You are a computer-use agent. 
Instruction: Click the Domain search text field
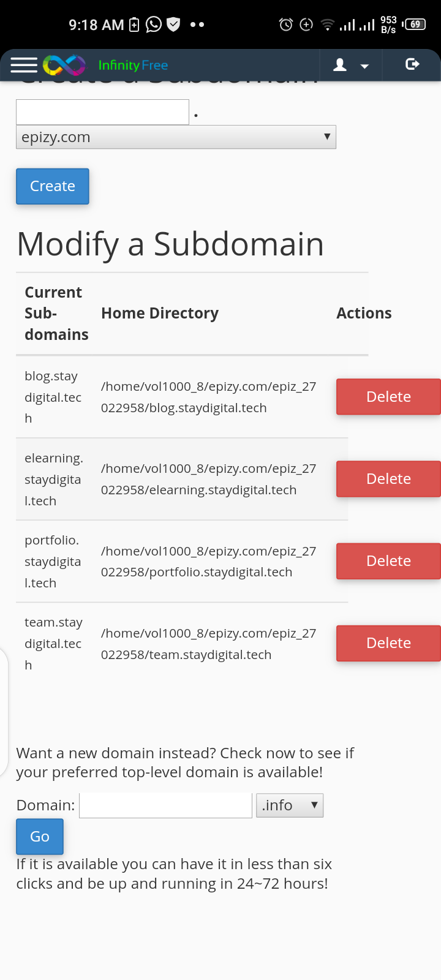pos(165,805)
